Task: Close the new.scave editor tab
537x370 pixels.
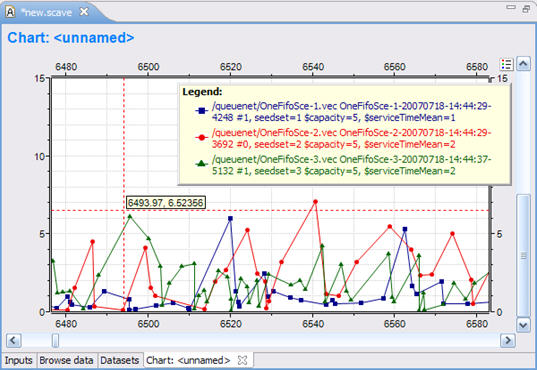Action: coord(84,12)
